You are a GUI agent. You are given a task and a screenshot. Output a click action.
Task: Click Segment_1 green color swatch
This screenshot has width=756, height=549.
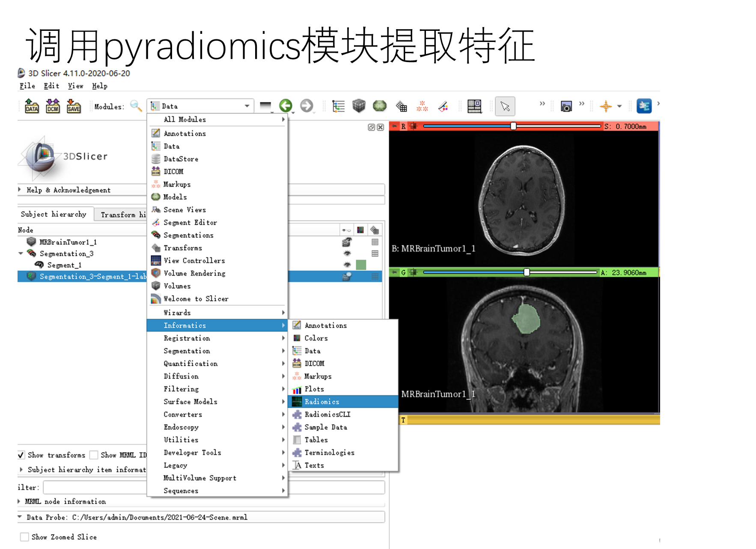click(361, 265)
